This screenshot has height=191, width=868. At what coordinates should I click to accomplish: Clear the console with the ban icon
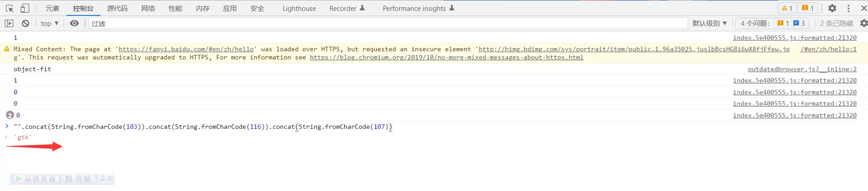(25, 24)
